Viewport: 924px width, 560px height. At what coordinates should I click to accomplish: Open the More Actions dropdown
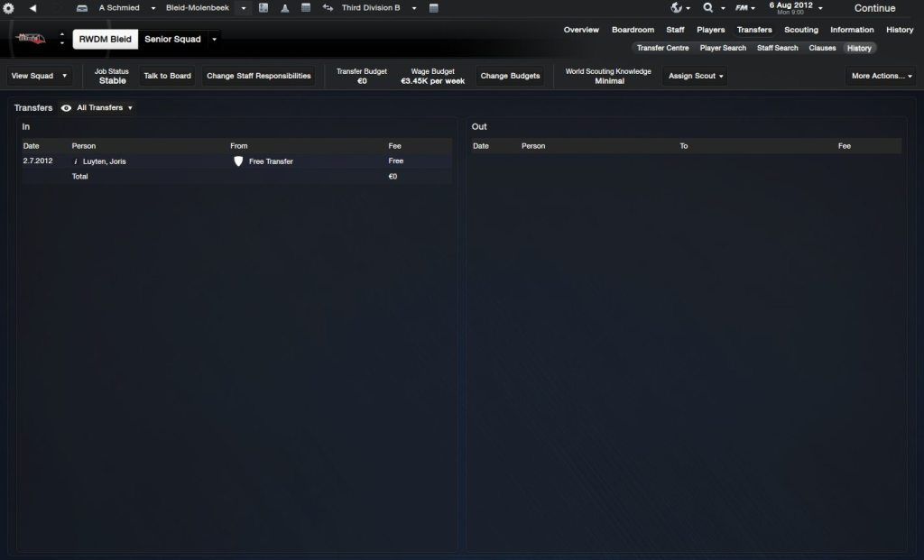[881, 76]
